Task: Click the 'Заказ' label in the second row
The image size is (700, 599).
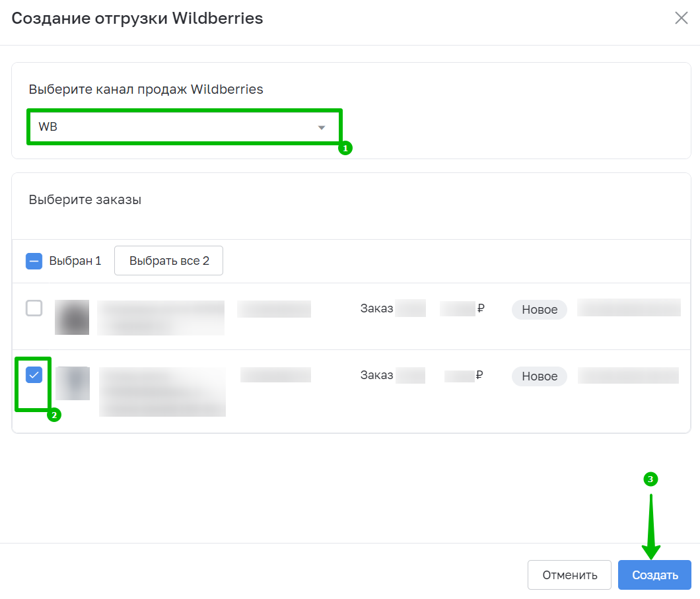Action: coord(377,375)
